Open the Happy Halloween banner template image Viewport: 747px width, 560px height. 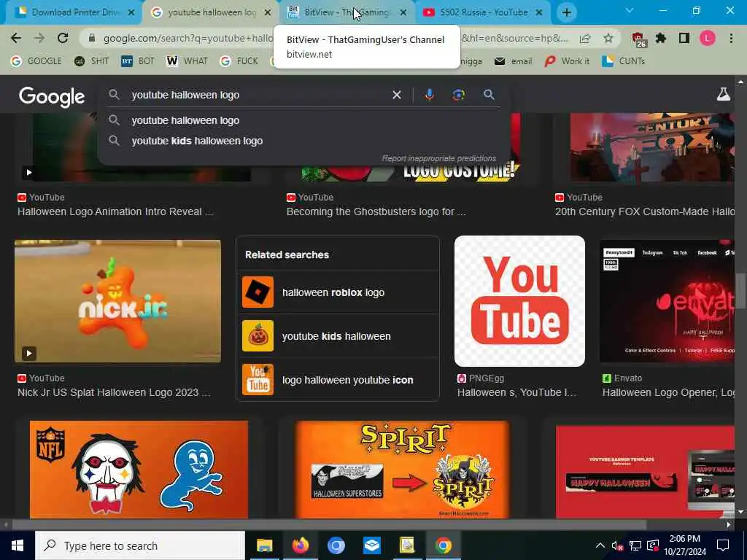pos(645,472)
